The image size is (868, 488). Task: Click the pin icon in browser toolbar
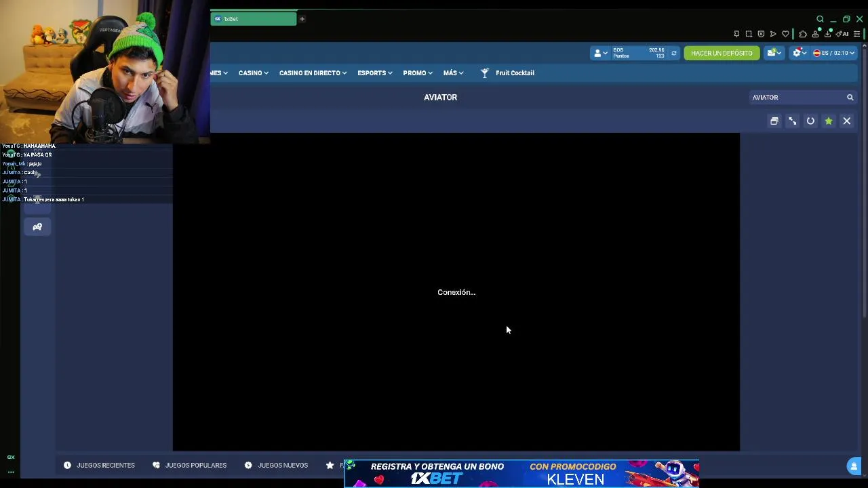point(736,34)
